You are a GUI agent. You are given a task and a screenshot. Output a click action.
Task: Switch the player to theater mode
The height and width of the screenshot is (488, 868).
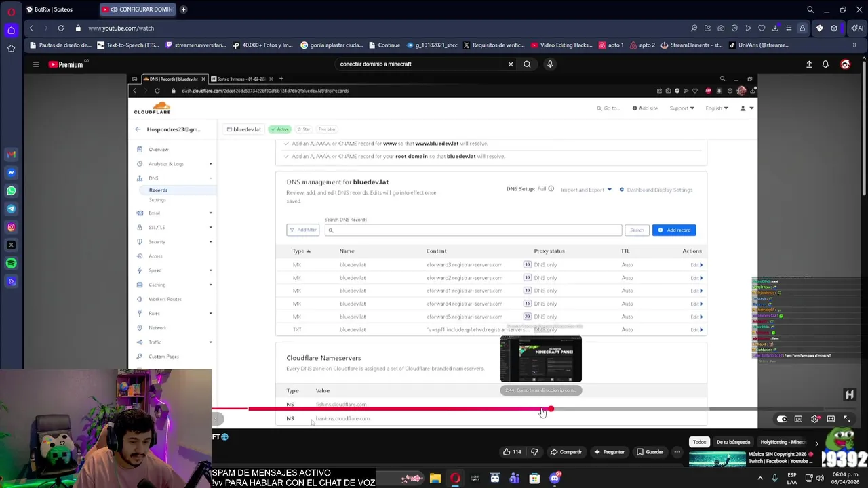(x=831, y=419)
